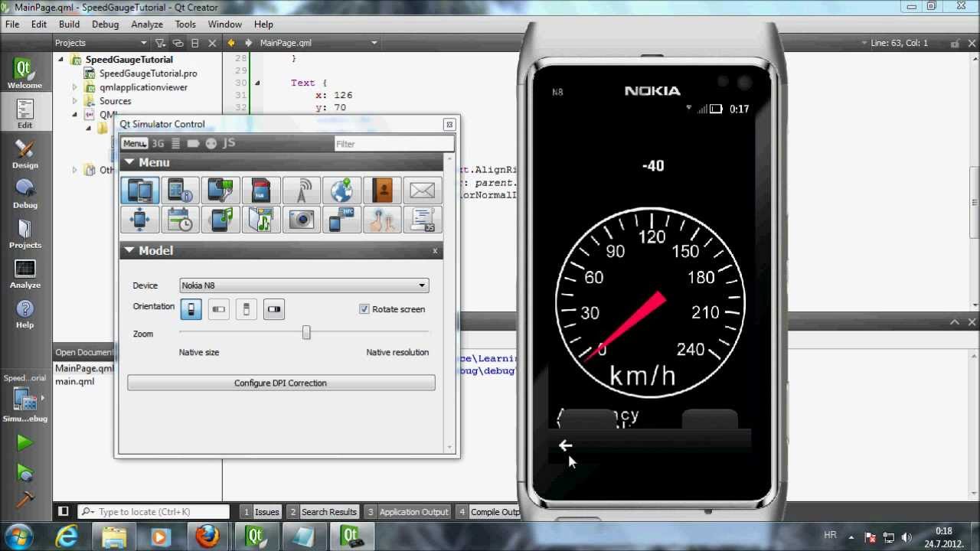Collapse the SpeedGaugeTutorial project node

click(60, 59)
